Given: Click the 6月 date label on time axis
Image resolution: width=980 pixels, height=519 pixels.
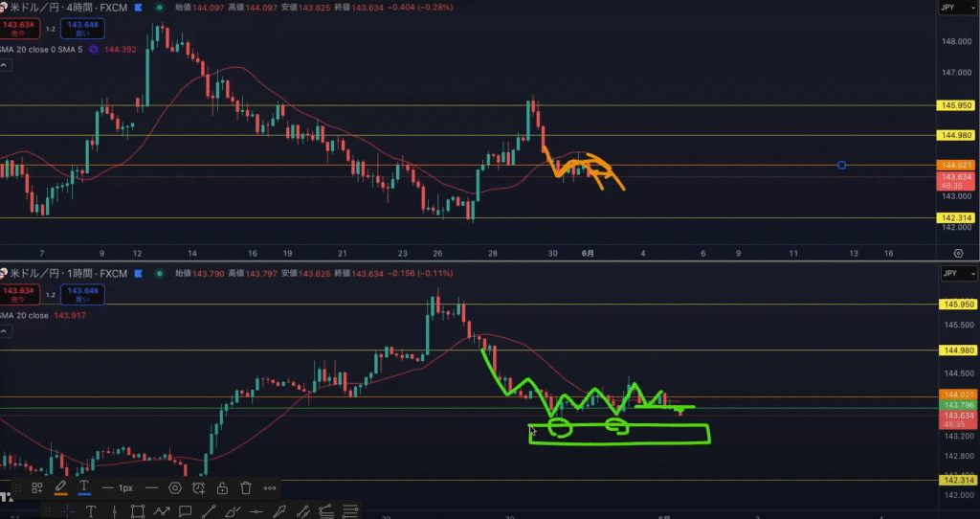Looking at the screenshot, I should click(588, 254).
